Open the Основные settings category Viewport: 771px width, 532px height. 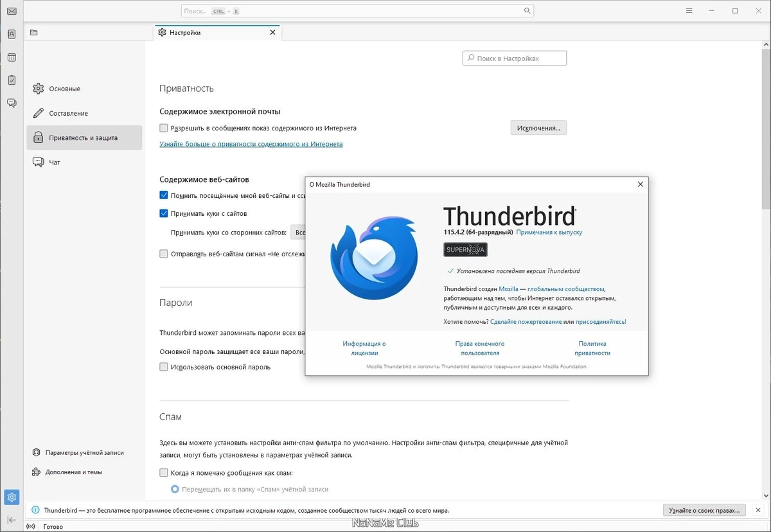click(x=84, y=89)
